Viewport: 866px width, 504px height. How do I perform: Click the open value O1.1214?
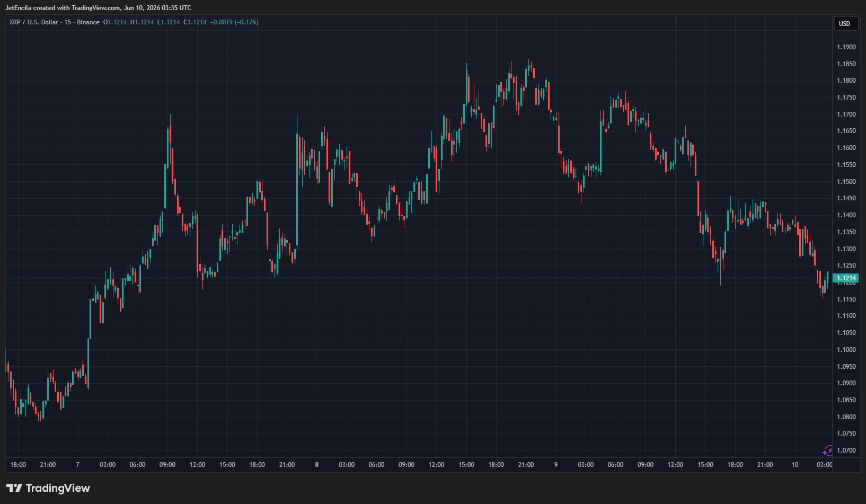[x=115, y=22]
